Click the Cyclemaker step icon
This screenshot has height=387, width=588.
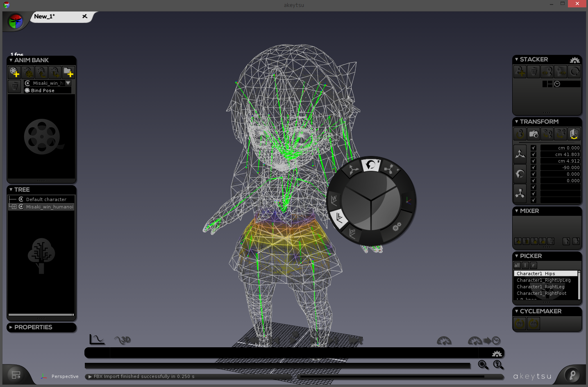pos(520,324)
